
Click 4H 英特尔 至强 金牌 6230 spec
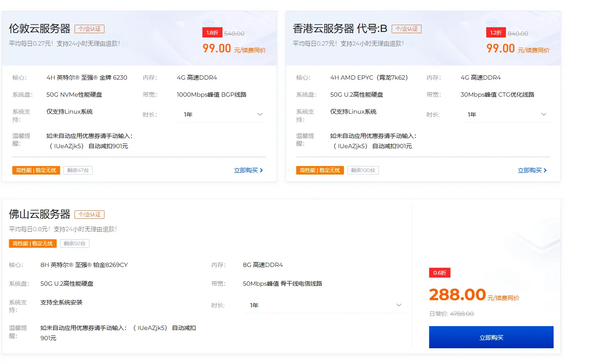87,77
